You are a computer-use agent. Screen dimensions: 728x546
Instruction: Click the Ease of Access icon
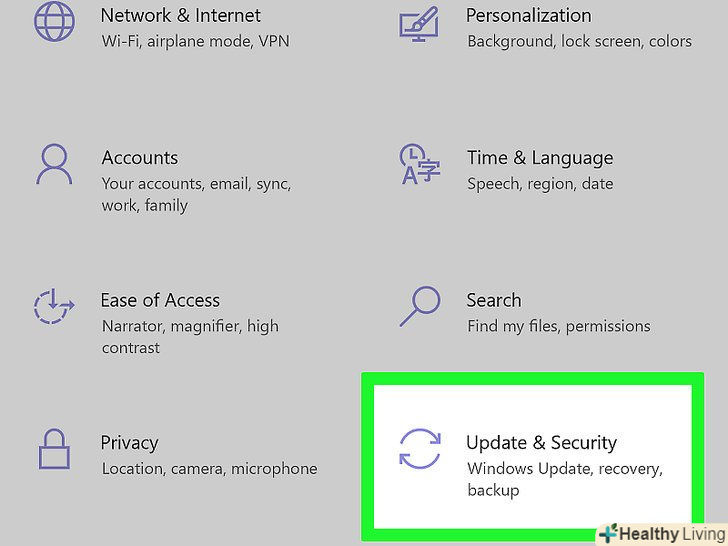pos(54,308)
